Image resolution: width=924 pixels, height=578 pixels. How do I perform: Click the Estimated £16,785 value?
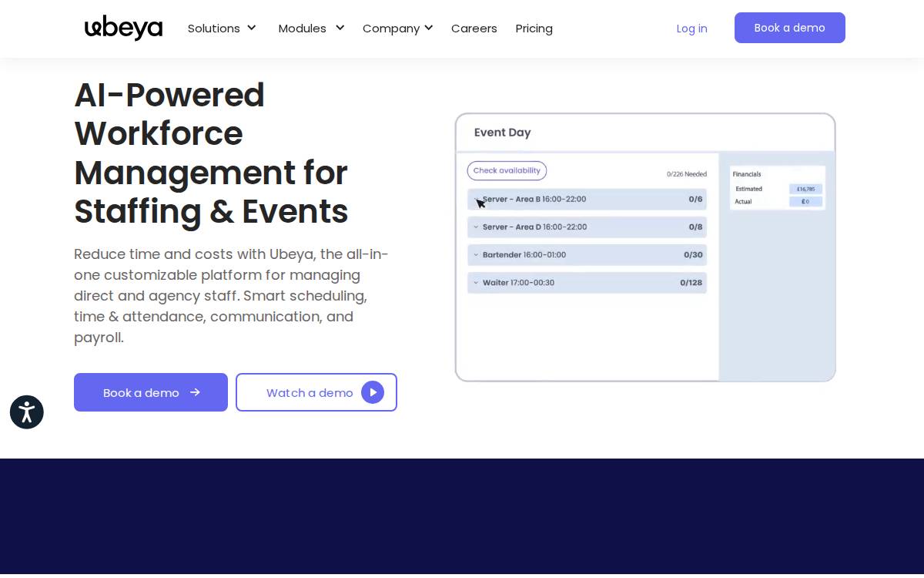pos(806,189)
